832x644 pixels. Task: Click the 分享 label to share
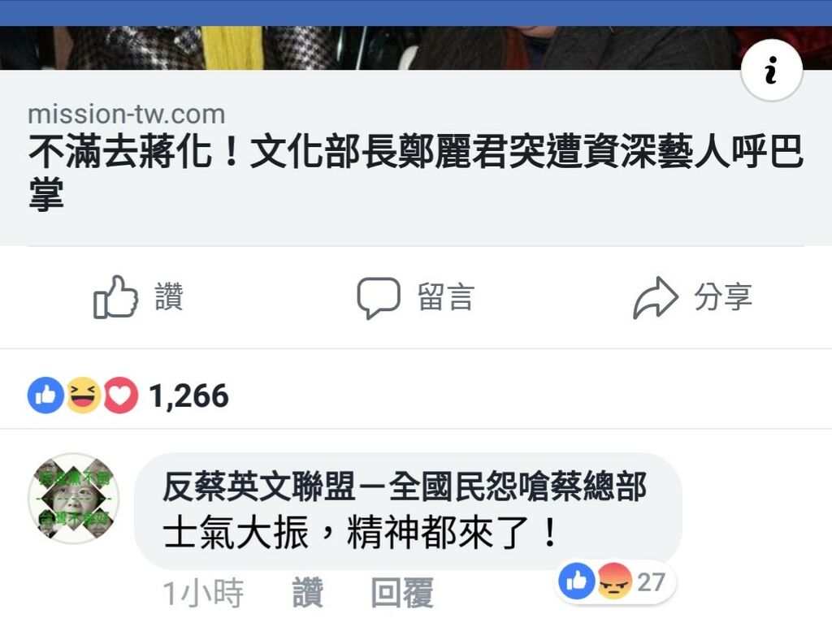[723, 296]
